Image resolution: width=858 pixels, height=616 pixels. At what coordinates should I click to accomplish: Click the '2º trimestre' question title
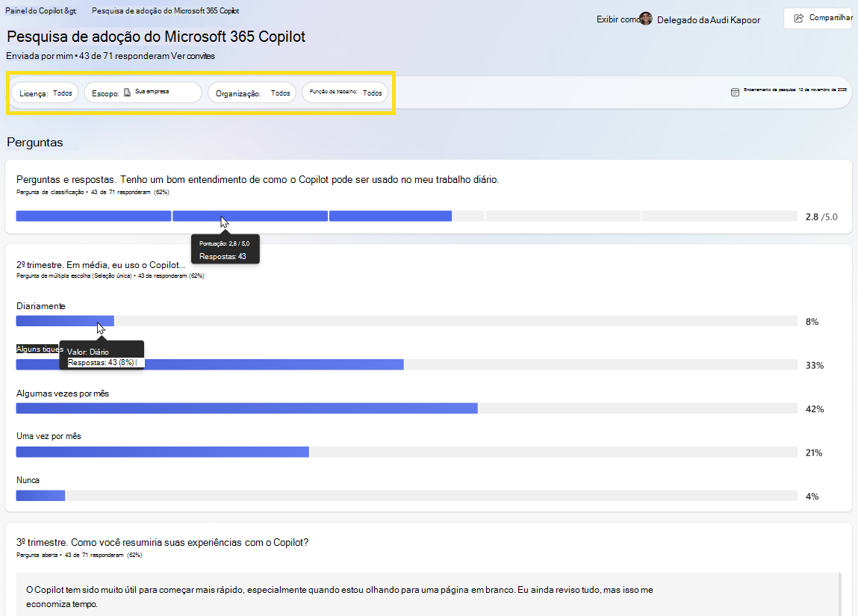point(101,265)
